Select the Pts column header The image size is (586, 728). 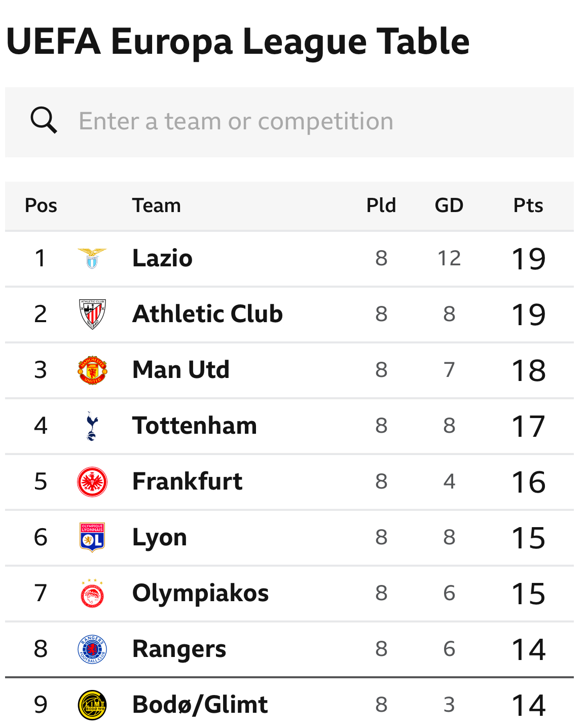(528, 205)
